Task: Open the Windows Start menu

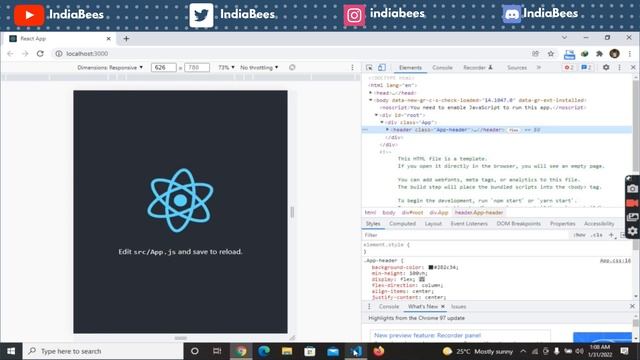Action: [x=11, y=351]
